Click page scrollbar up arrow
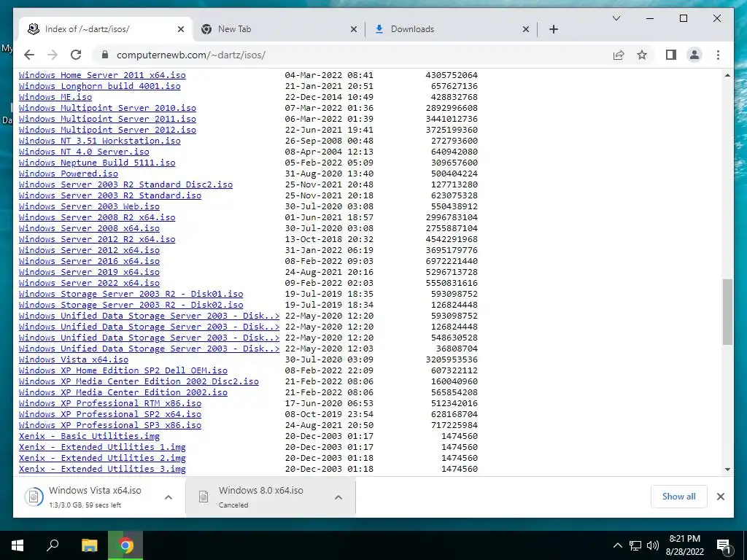 point(727,75)
